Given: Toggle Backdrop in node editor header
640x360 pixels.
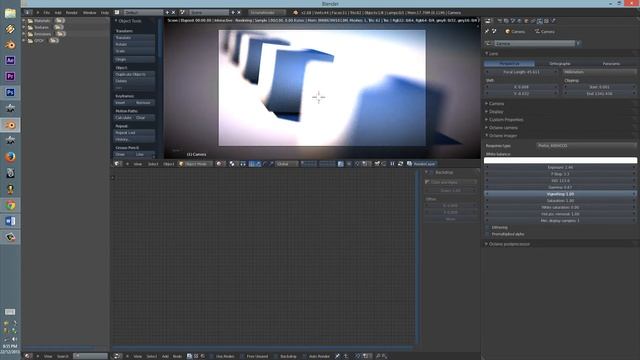Looking at the screenshot, I should [277, 356].
